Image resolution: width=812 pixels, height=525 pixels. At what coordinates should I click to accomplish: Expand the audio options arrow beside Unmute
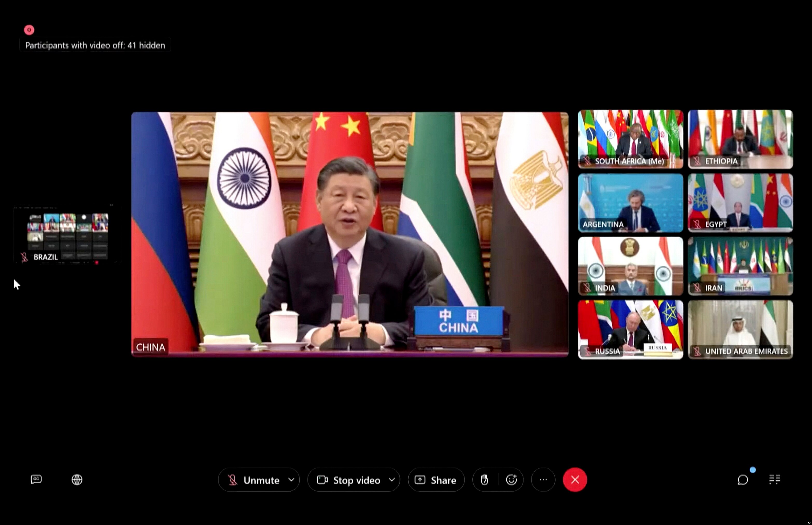click(x=291, y=480)
